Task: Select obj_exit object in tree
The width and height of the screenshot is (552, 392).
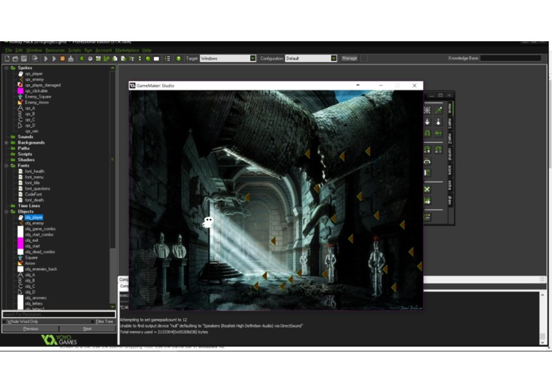Action: [31, 240]
